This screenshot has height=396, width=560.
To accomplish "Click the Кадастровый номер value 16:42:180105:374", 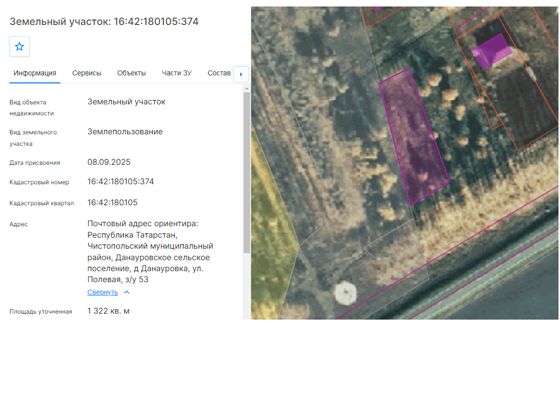I will 121,181.
